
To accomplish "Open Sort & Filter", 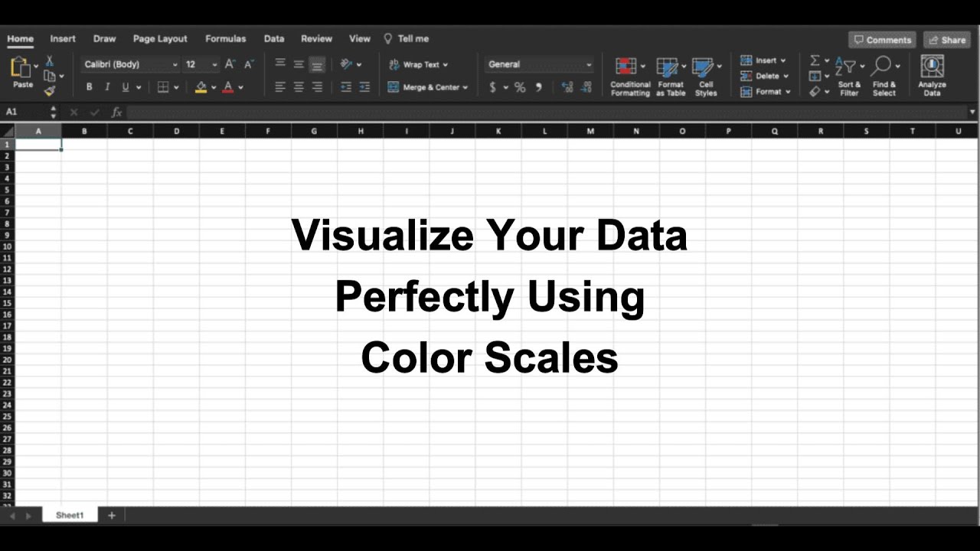I will point(849,77).
